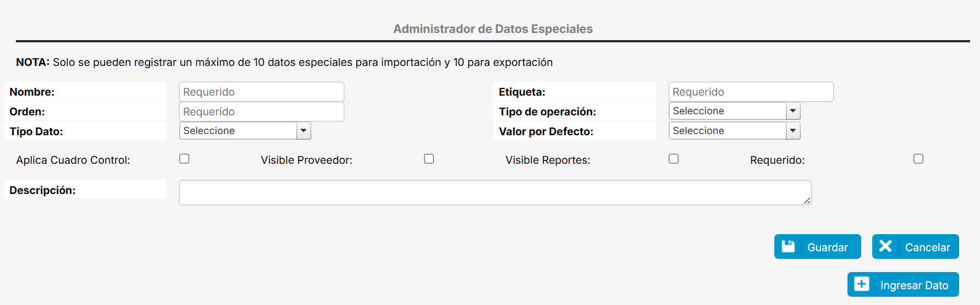Expand the Tipo de operación dropdown
The image size is (980, 305).
pos(734,111)
